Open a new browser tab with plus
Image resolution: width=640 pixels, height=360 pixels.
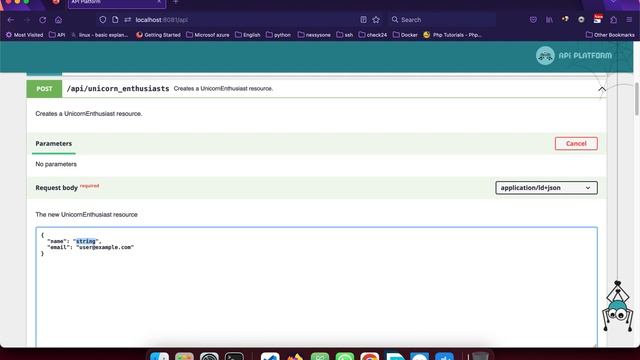click(176, 2)
